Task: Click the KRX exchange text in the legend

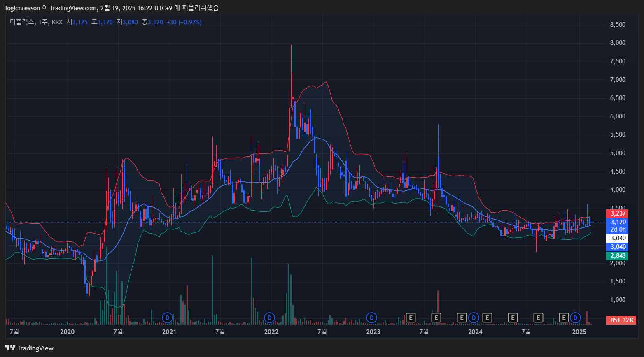Action: tap(57, 22)
